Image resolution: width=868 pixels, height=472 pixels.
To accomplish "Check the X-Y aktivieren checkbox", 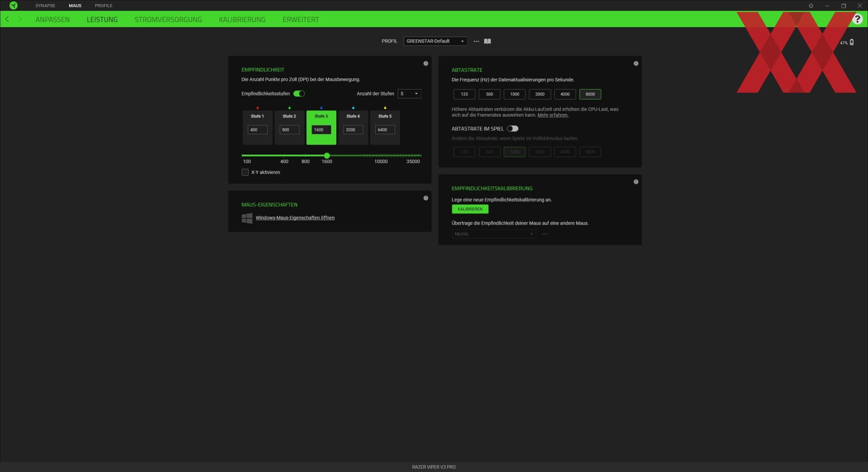I will 245,172.
